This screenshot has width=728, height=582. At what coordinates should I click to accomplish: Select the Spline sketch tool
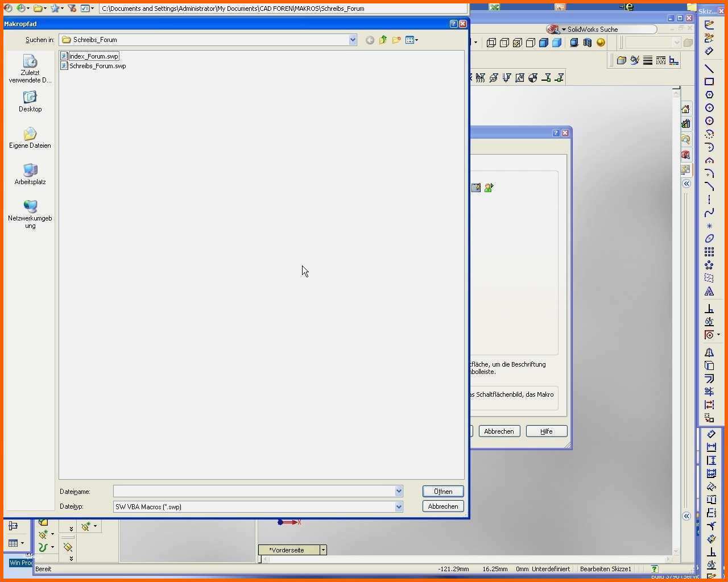(x=709, y=213)
